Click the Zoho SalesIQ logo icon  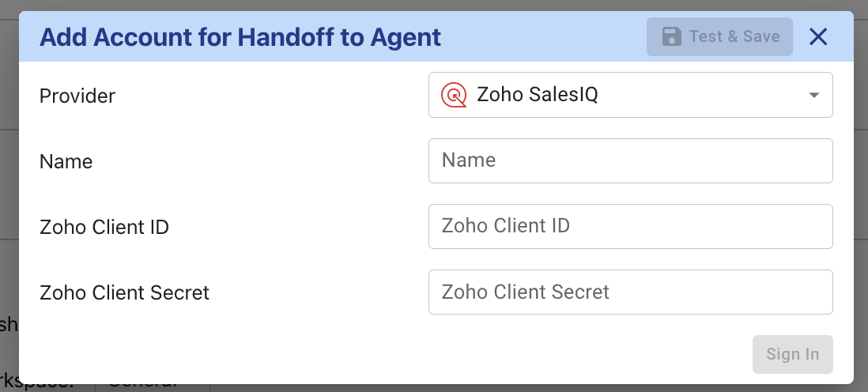(x=454, y=95)
